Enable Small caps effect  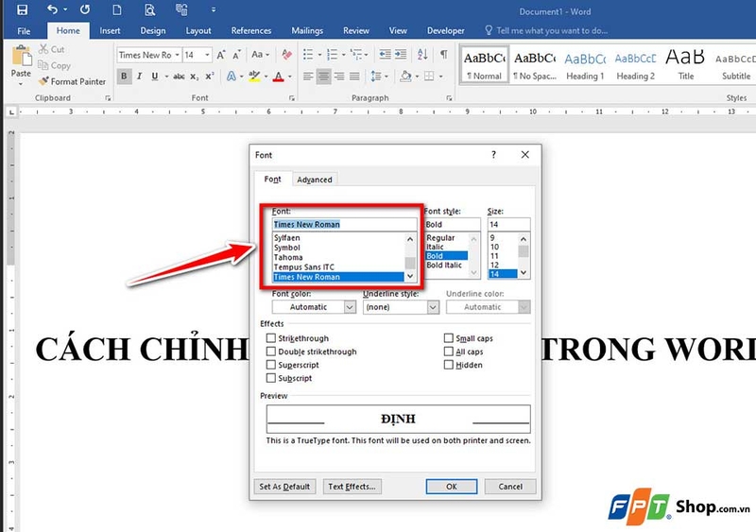click(x=448, y=338)
